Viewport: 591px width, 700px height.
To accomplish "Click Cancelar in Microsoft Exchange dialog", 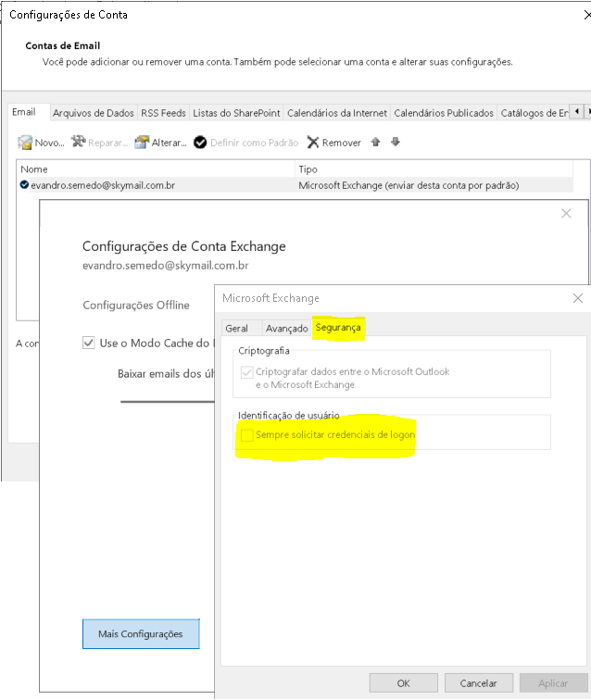I will click(478, 683).
